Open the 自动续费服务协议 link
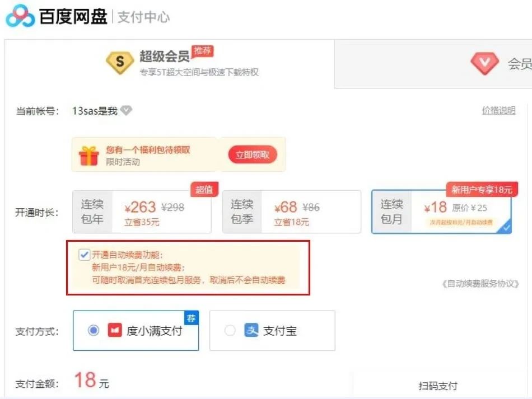Image resolution: width=532 pixels, height=399 pixels. point(480,284)
